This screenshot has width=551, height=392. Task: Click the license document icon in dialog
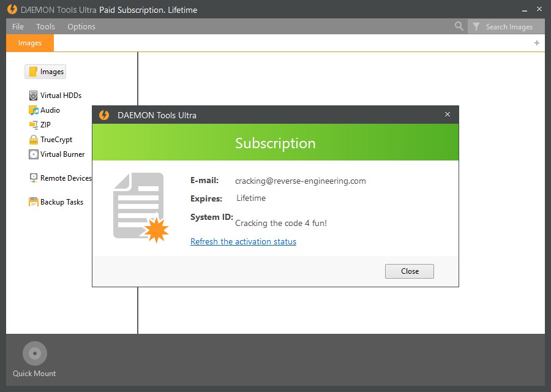point(141,208)
